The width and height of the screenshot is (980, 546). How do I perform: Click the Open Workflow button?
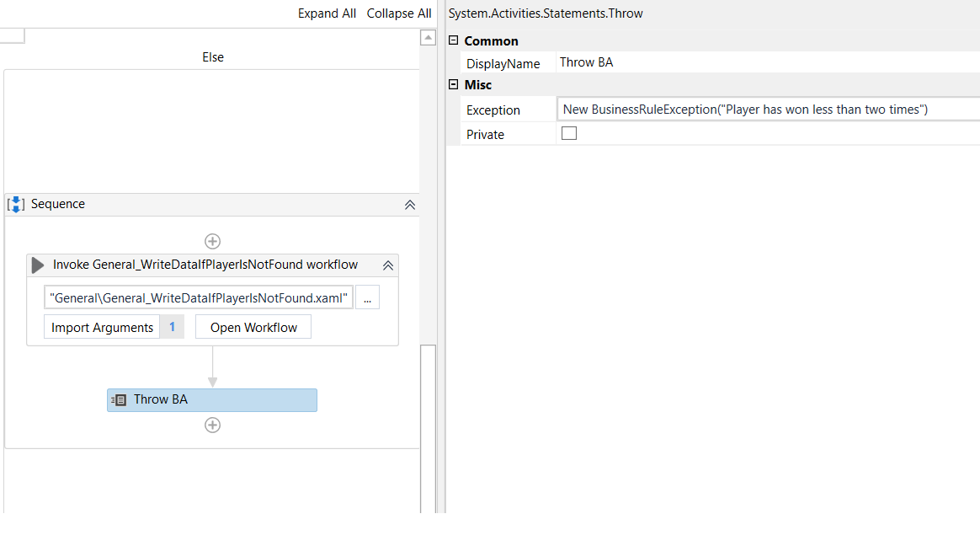pos(253,326)
